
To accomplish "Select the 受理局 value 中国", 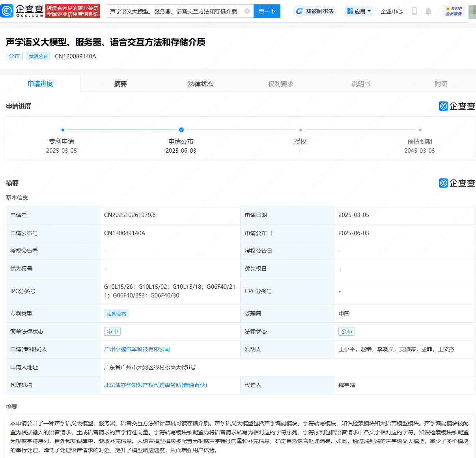I will (x=344, y=314).
